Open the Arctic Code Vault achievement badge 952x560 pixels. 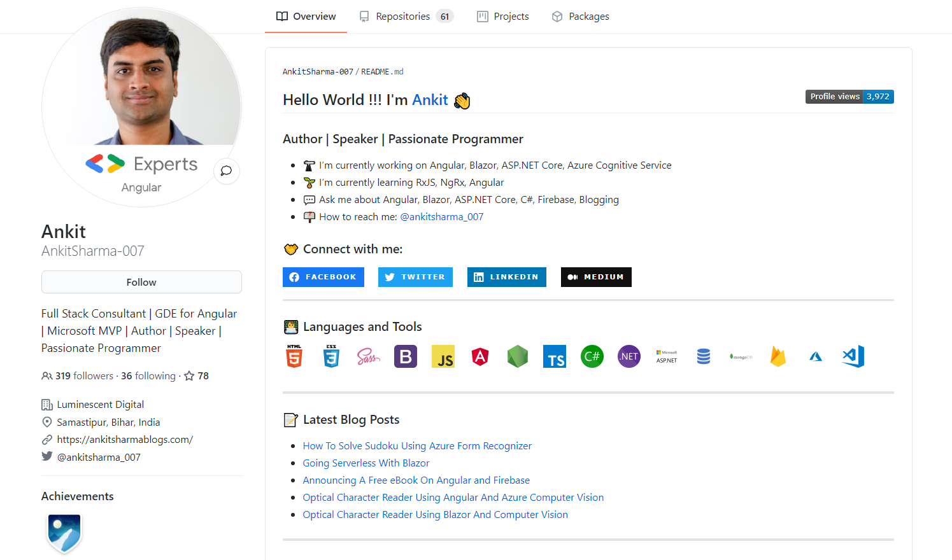pyautogui.click(x=64, y=533)
